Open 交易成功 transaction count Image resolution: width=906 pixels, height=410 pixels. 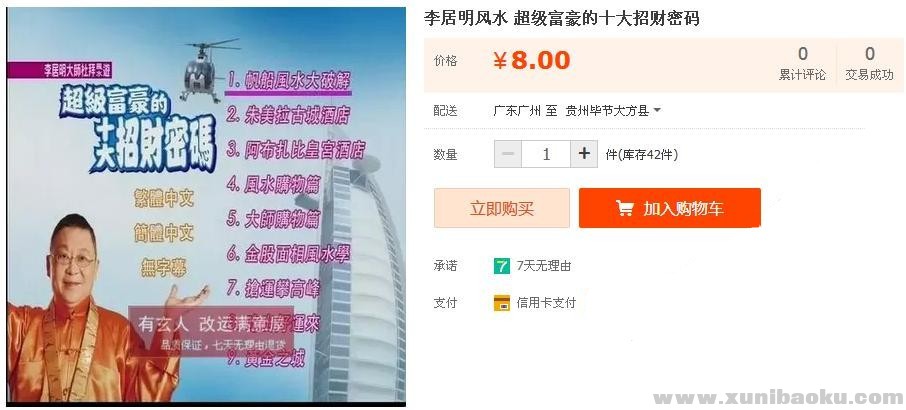click(870, 64)
